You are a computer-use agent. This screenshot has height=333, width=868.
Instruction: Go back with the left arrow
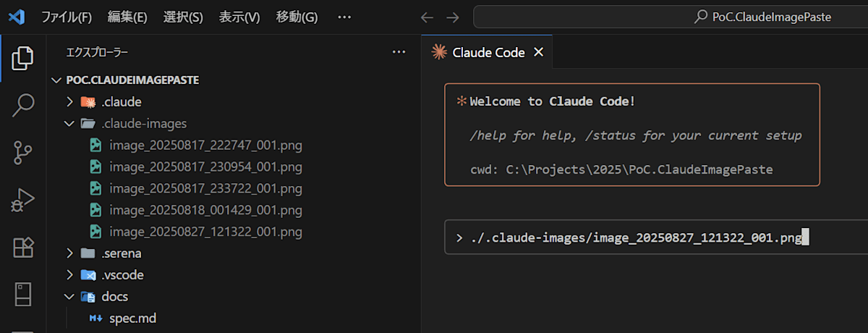[x=427, y=17]
